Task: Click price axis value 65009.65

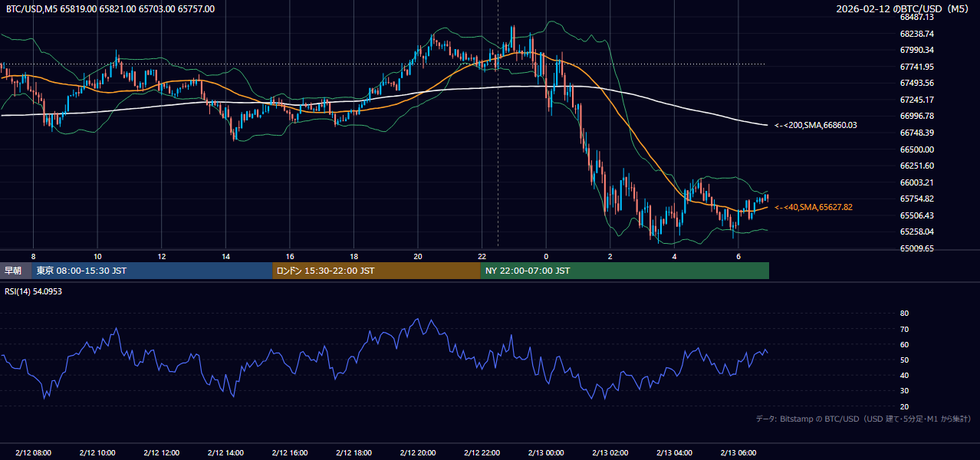Action: coord(916,248)
